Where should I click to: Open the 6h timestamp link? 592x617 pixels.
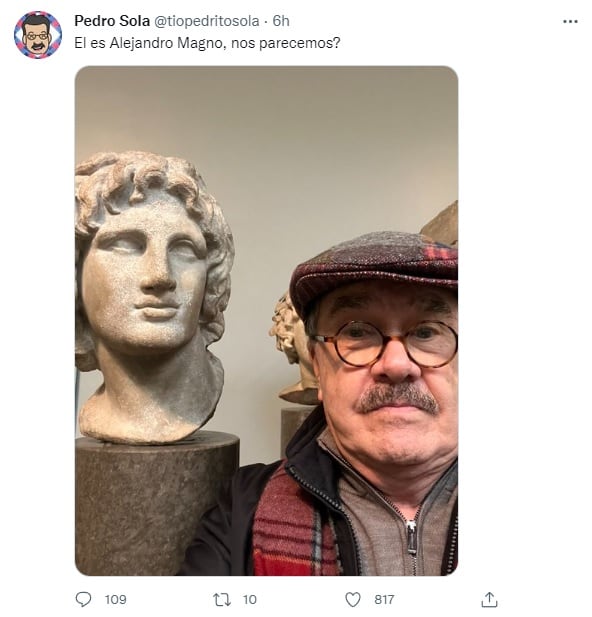[x=281, y=21]
